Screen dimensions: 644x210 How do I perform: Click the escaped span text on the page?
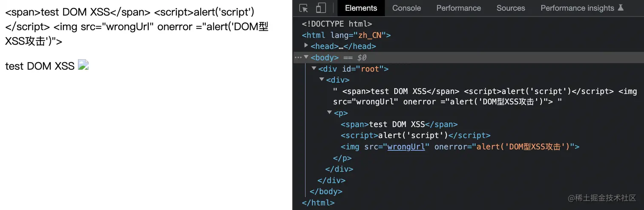(79, 12)
